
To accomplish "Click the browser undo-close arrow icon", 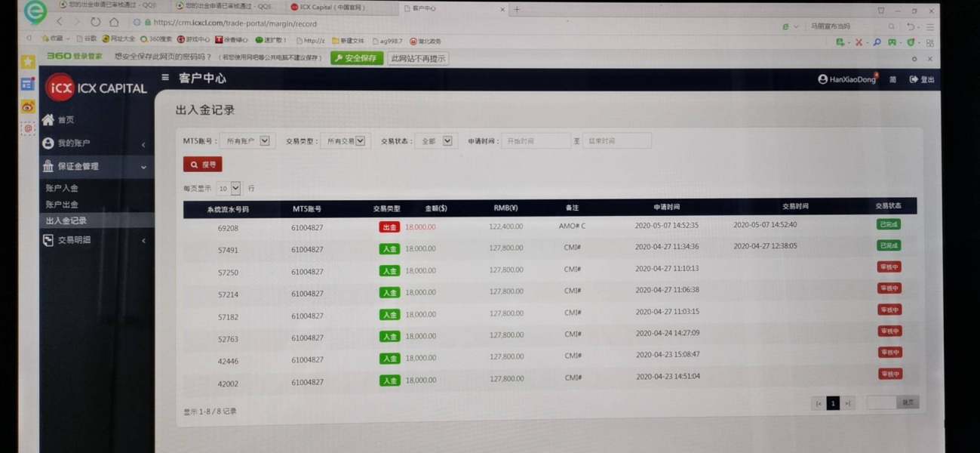I will pos(911,26).
